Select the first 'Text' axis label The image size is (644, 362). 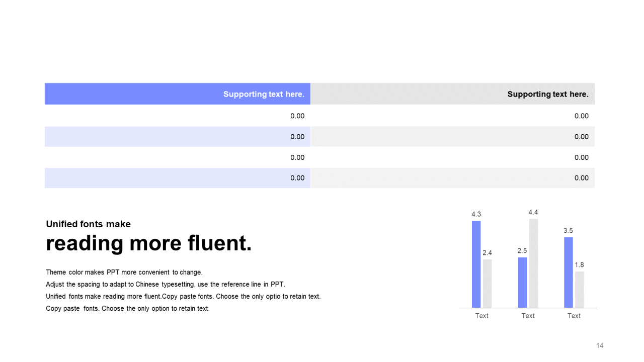(481, 316)
